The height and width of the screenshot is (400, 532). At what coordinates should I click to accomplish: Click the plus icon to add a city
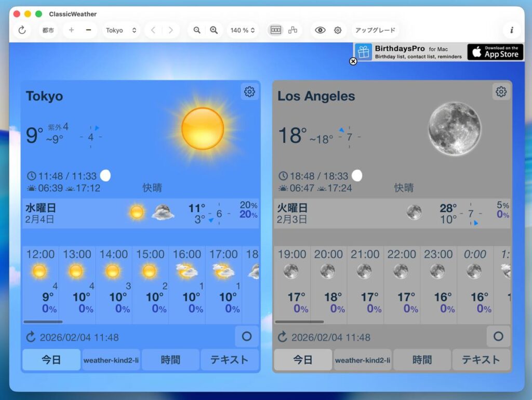[x=71, y=30]
